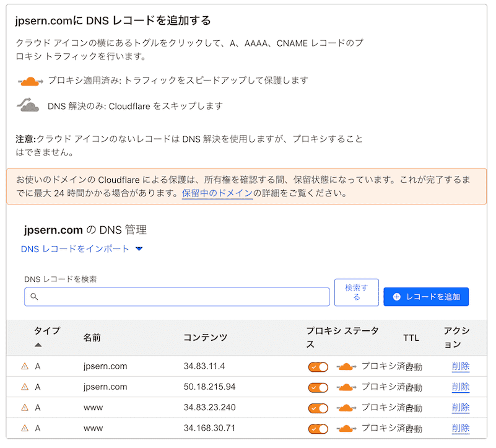Disable the proxy toggle for jpsern.com 34.83.11.4
The image size is (496, 448).
point(318,366)
